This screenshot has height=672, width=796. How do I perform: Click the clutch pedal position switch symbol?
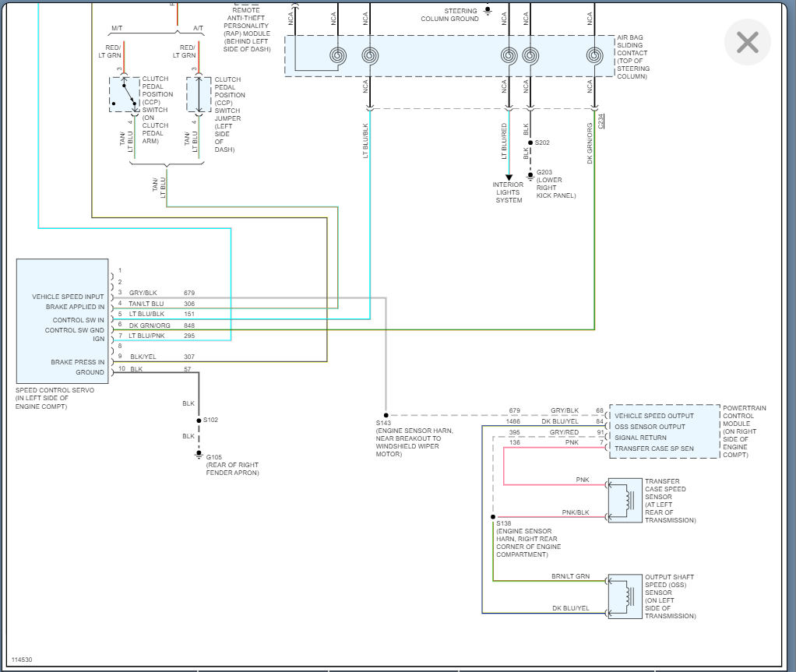click(125, 94)
